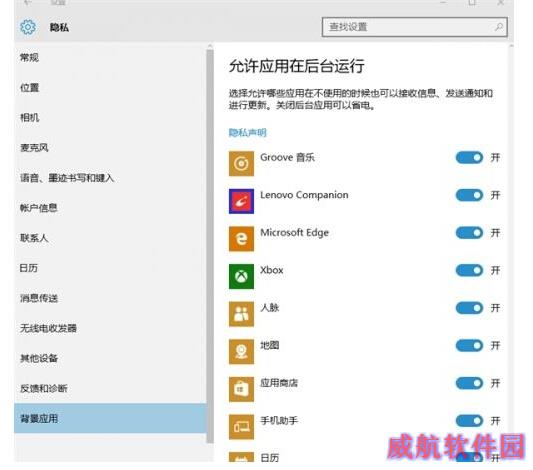Select 麦克风 in the sidebar

click(x=34, y=148)
